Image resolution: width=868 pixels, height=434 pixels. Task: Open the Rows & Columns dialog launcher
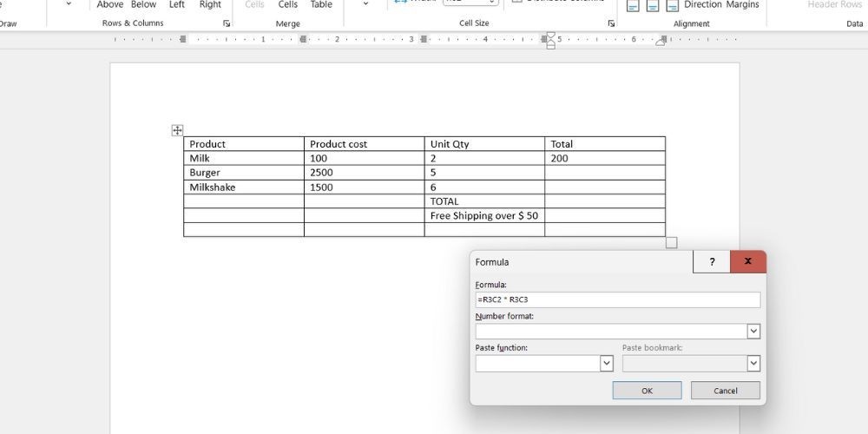coord(227,23)
